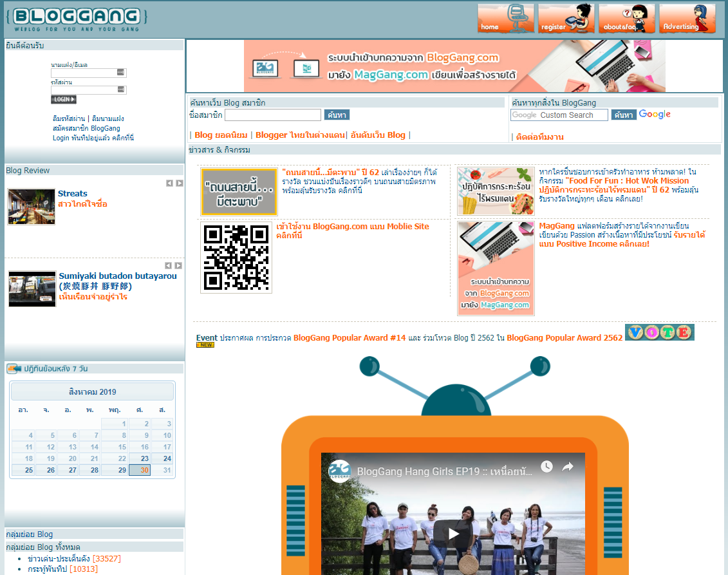Open สมัครสมาชิก BlogGang link

[86, 128]
